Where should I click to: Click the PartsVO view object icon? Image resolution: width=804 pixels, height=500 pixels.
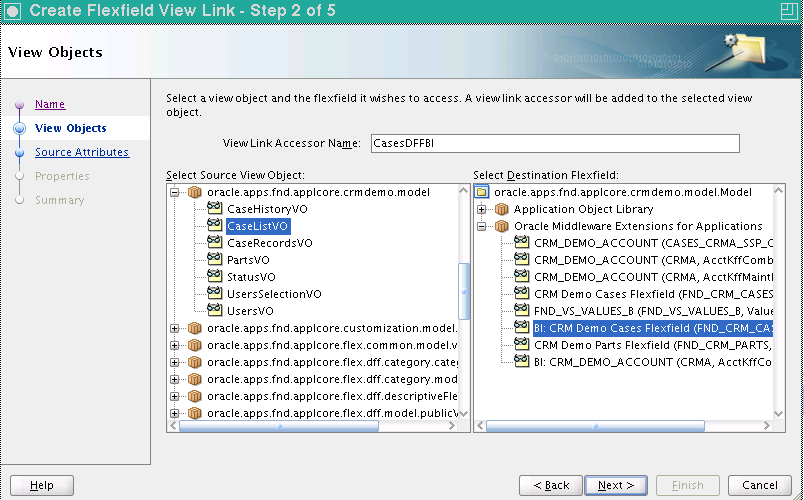214,259
